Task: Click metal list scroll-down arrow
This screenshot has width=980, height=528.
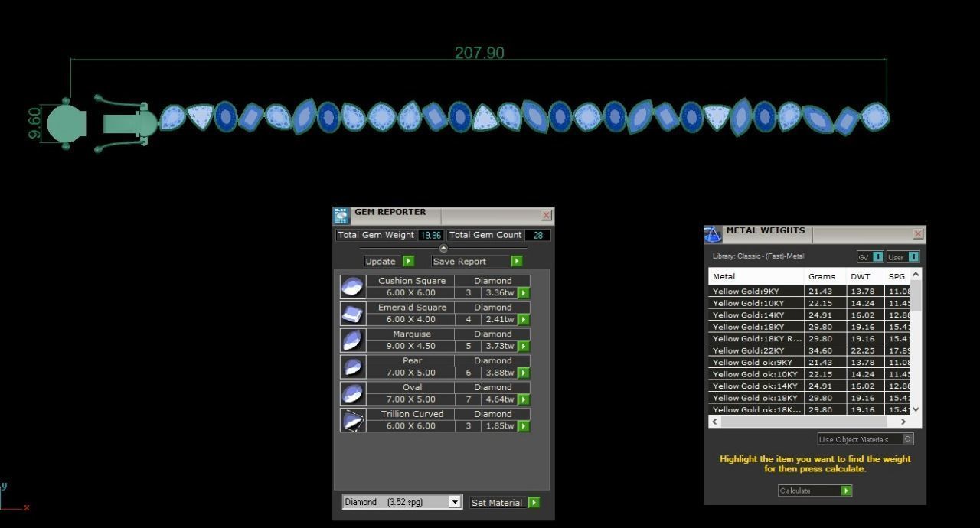Action: tap(916, 409)
